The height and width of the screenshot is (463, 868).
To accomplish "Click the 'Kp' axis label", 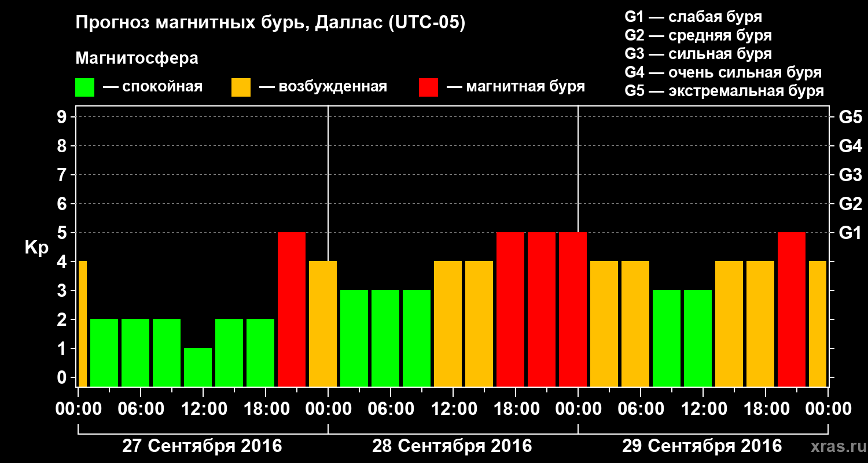I will click(36, 248).
